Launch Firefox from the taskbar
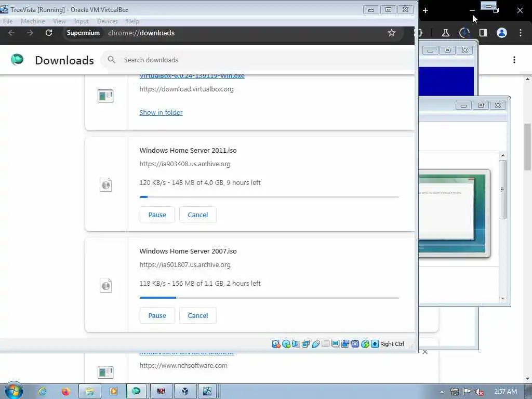This screenshot has width=532, height=399. click(65, 391)
